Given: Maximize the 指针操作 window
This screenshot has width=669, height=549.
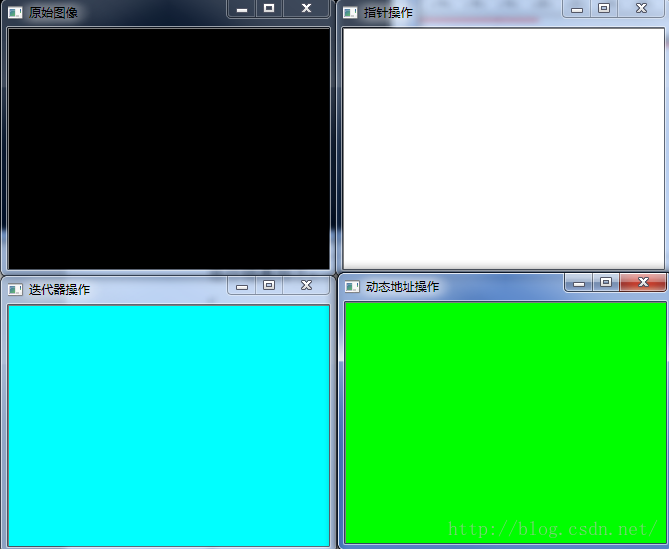Looking at the screenshot, I should tap(604, 9).
